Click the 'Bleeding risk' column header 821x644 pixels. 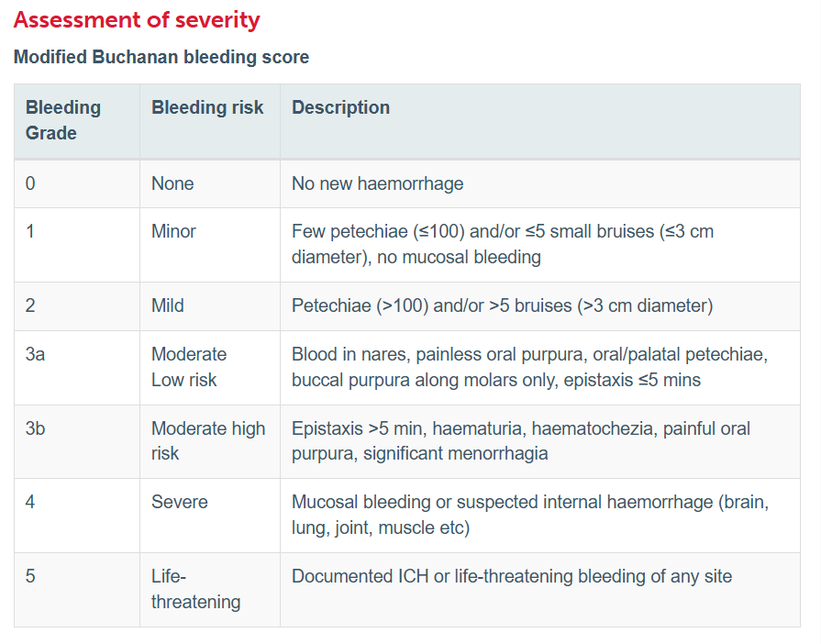tap(210, 120)
